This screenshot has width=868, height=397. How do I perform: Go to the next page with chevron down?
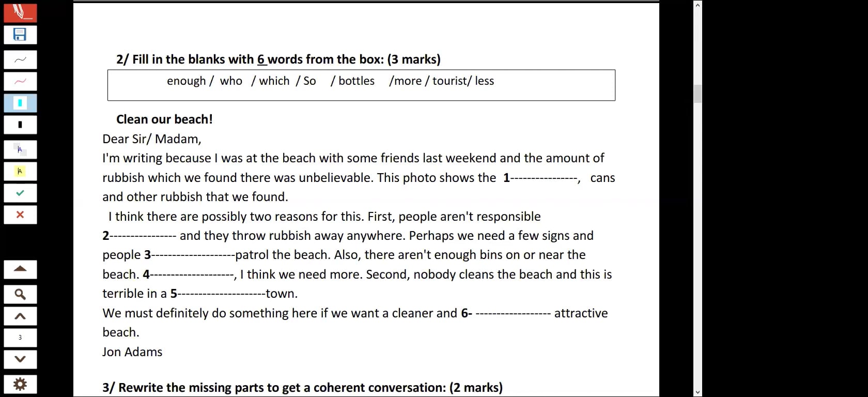(20, 359)
